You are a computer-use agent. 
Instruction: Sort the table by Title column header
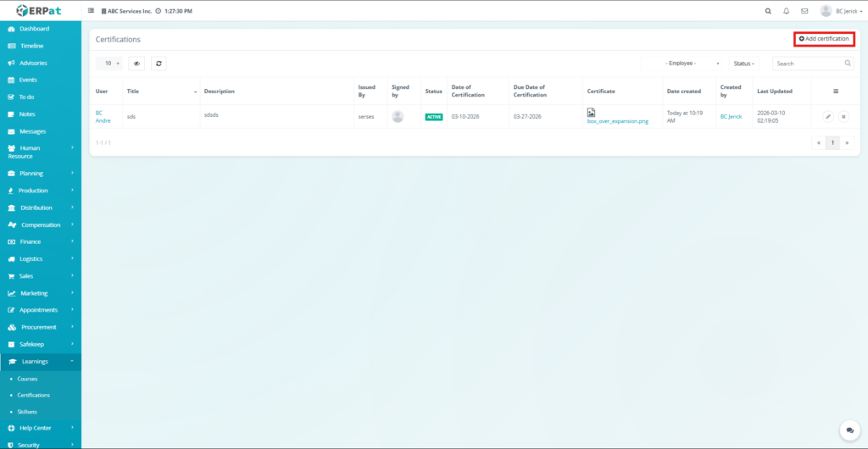tap(133, 91)
